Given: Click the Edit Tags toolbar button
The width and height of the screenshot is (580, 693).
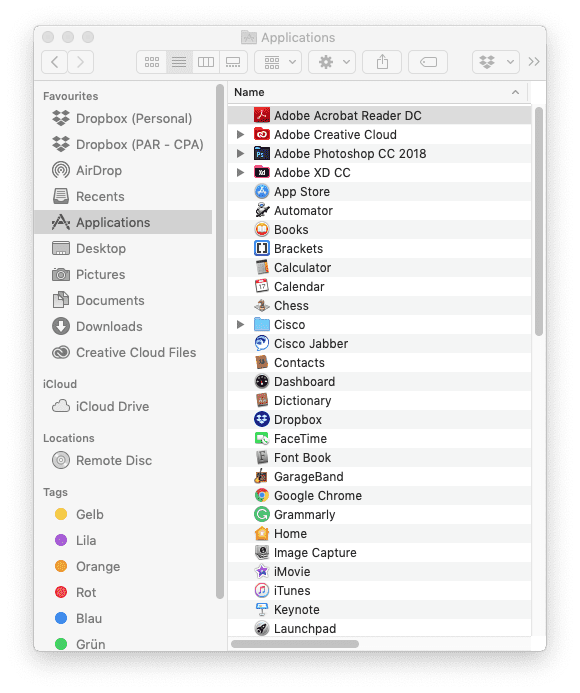Looking at the screenshot, I should coord(428,62).
